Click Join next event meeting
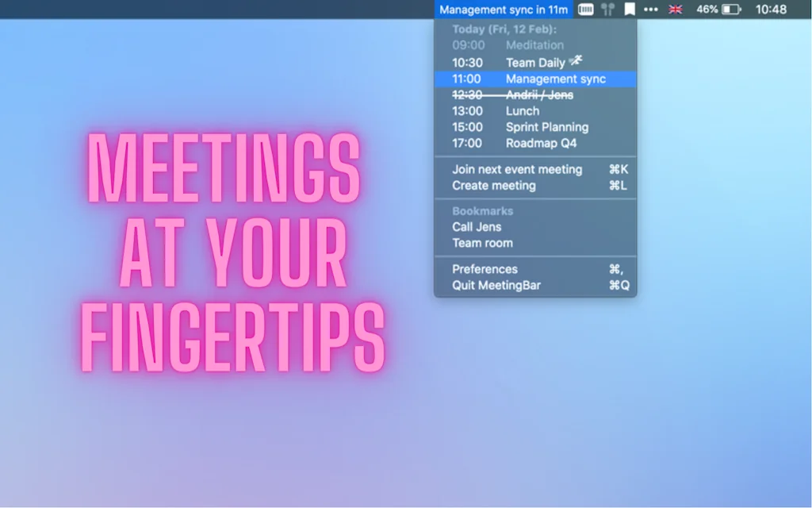Image resolution: width=812 pixels, height=508 pixels. click(515, 169)
